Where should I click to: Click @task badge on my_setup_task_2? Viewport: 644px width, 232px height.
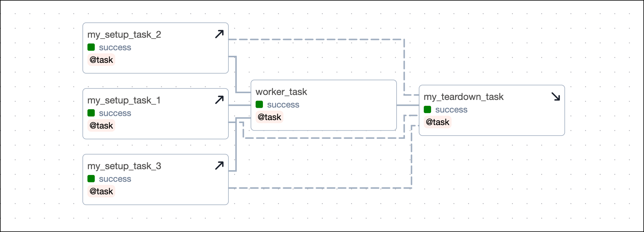click(101, 60)
